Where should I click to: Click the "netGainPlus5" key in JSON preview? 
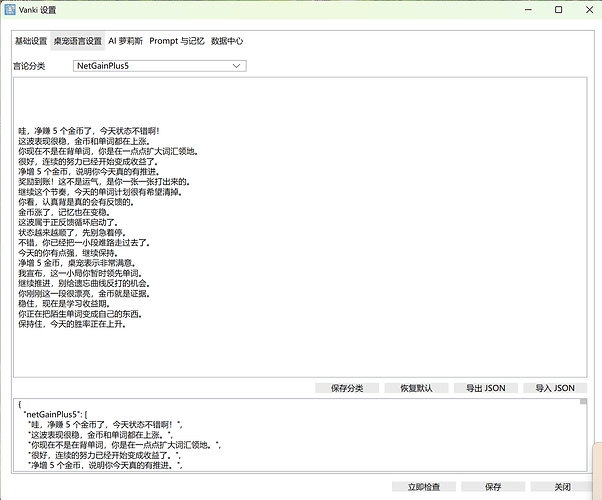(x=53, y=414)
